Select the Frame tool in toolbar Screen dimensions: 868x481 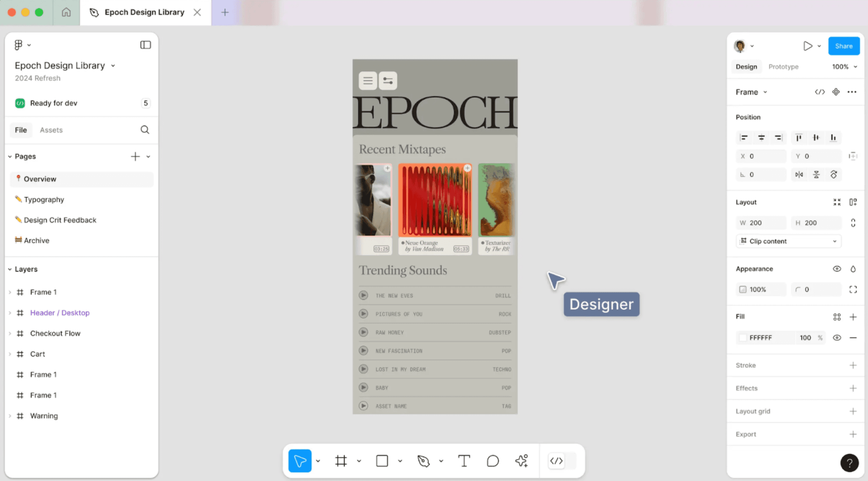[x=340, y=461]
